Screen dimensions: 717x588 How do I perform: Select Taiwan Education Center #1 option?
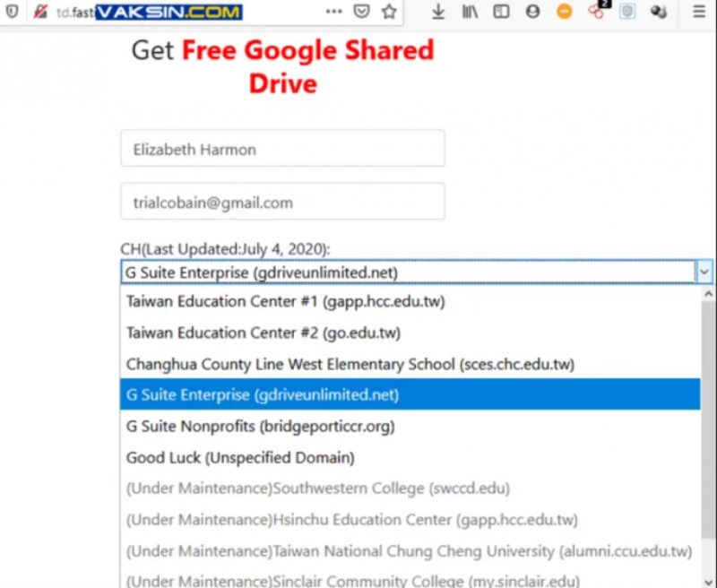[410, 301]
